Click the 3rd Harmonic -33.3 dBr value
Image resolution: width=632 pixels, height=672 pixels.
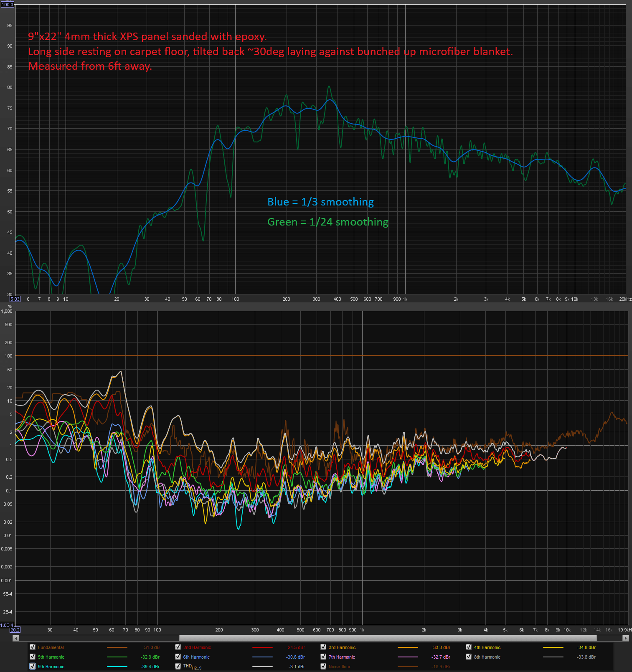441,647
